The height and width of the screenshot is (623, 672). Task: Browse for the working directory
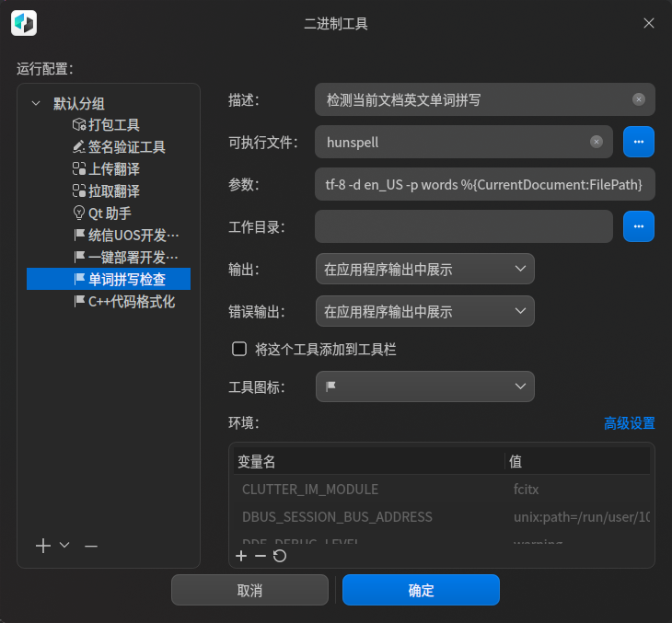[x=639, y=225]
